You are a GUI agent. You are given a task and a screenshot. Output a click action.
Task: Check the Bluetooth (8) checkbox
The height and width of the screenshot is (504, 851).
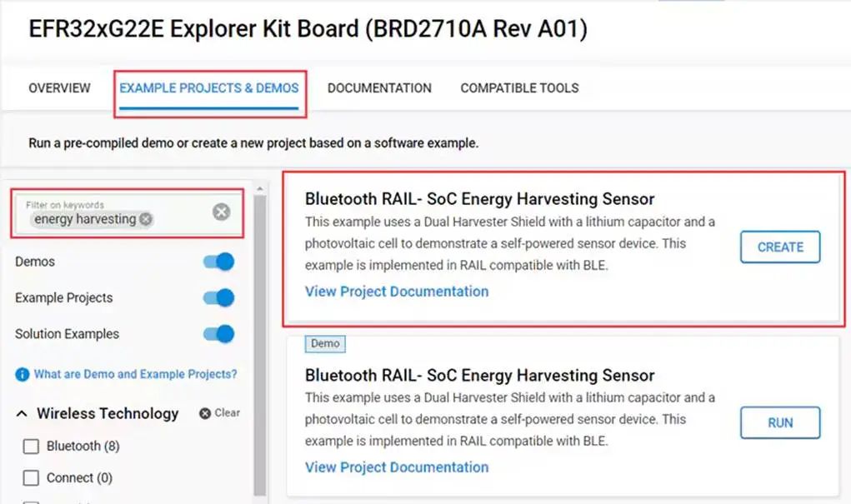tap(31, 447)
